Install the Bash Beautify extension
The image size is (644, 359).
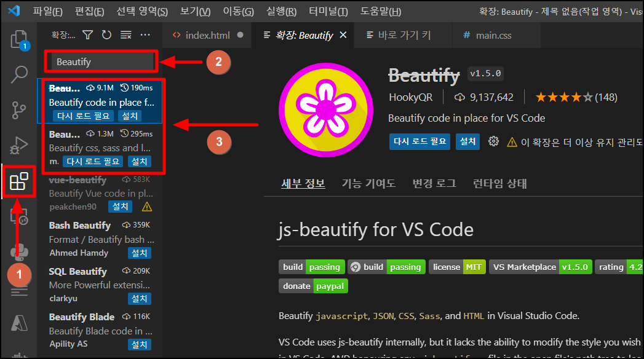[140, 253]
